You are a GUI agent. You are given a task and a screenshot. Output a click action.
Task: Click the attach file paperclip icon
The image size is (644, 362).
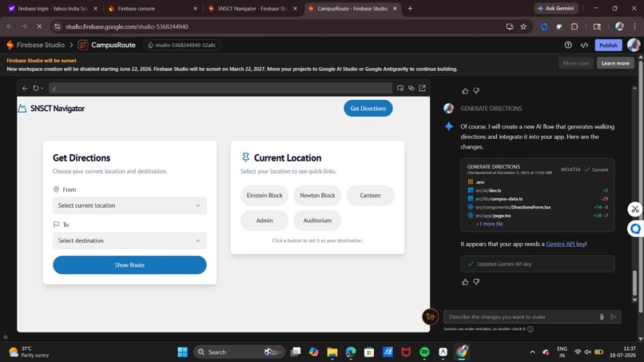tap(602, 316)
